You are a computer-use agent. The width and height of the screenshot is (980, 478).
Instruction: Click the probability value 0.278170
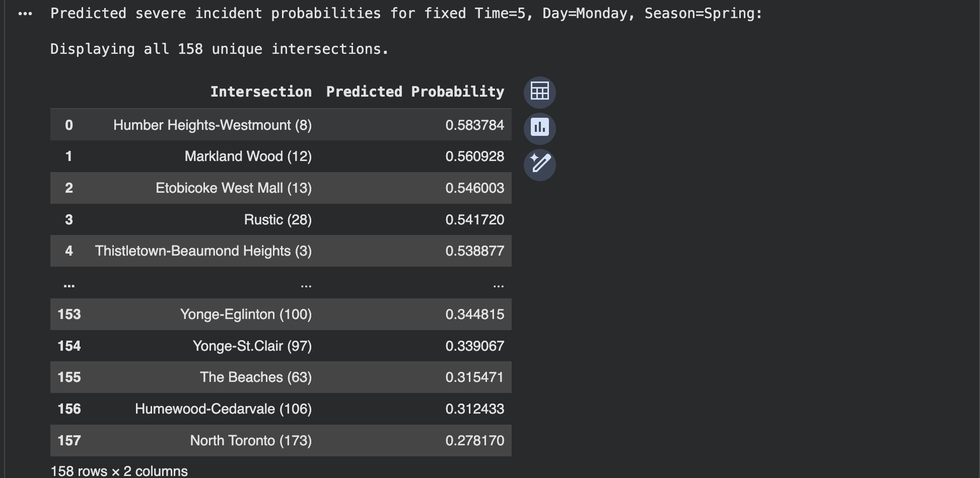point(474,441)
